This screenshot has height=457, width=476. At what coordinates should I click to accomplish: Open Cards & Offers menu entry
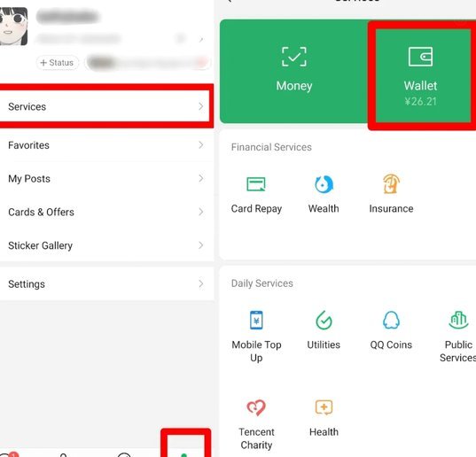(x=106, y=212)
